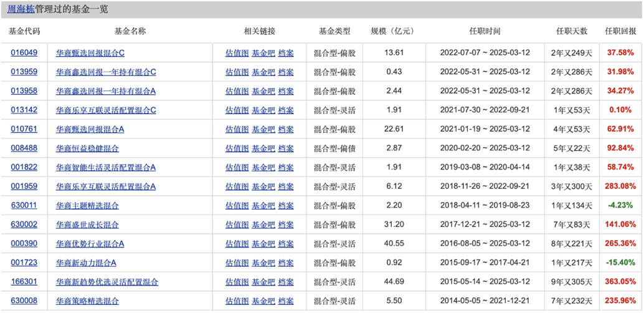The width and height of the screenshot is (644, 313).
Task: Open 估值图 for 华商优势行业混合A
Action: pos(237,244)
